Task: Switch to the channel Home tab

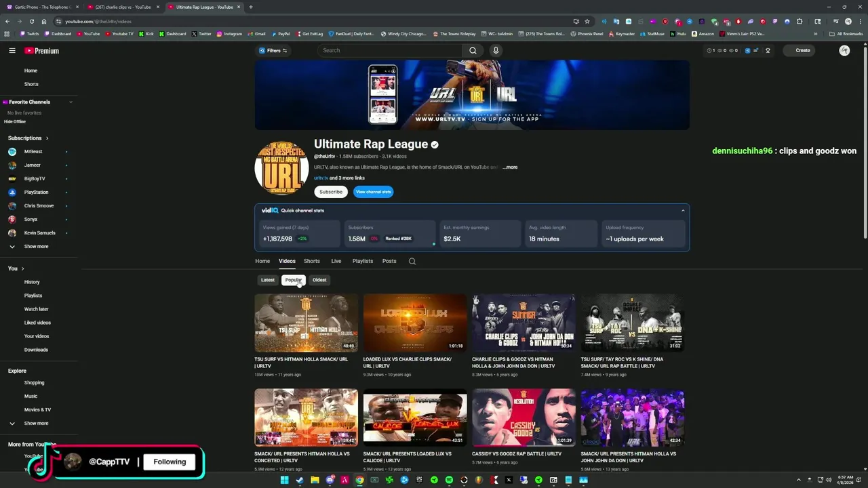Action: pos(262,261)
